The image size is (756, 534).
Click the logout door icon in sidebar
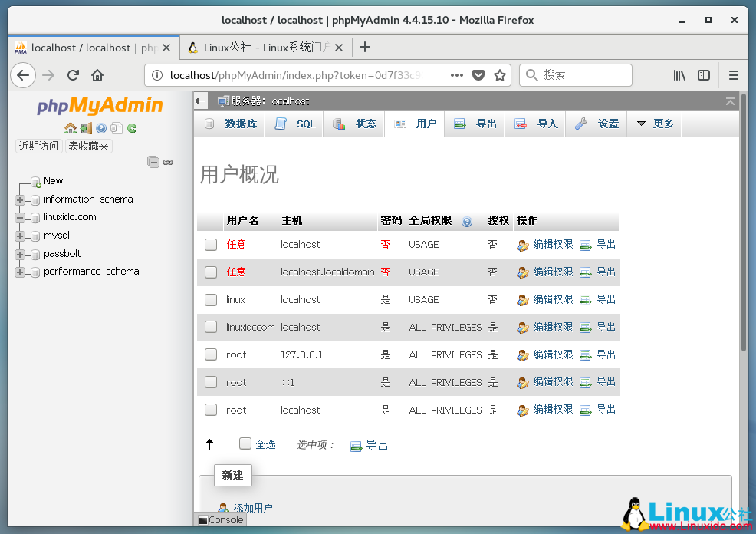pos(86,128)
